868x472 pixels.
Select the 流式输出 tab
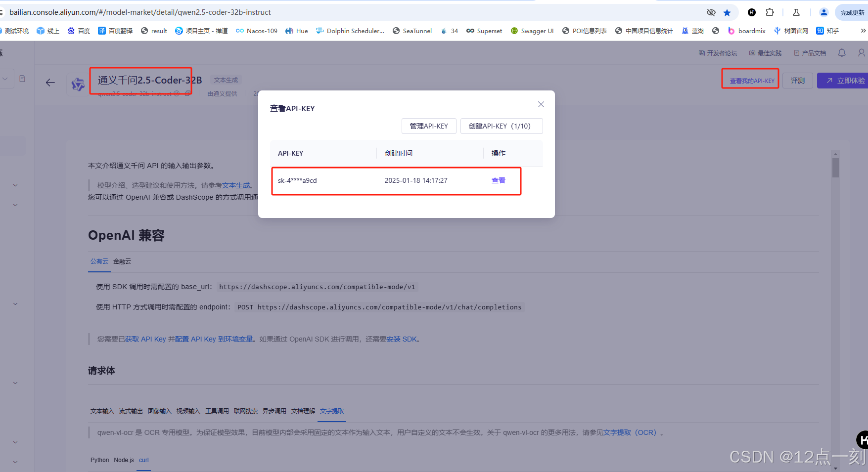[x=131, y=411]
